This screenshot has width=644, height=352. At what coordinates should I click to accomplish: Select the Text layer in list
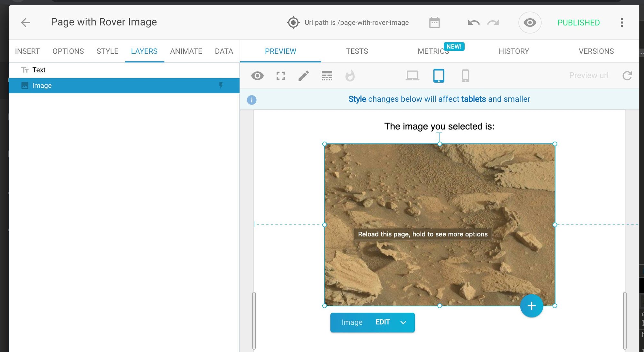[x=39, y=70]
